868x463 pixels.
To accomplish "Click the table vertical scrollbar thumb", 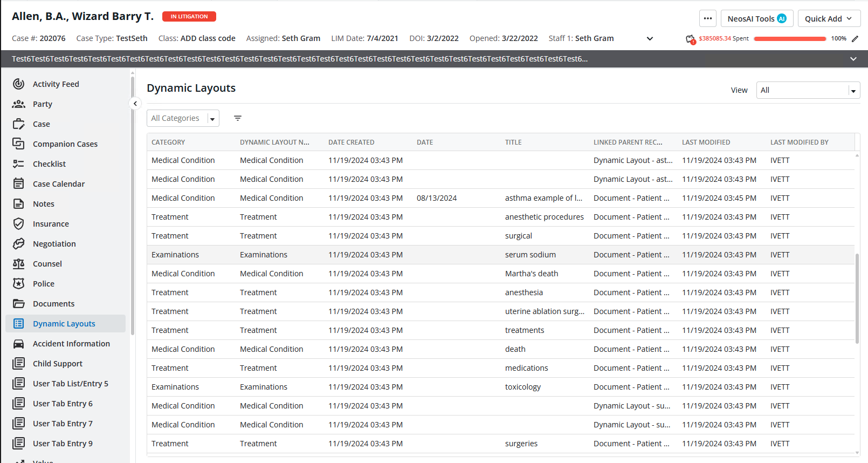I will click(x=857, y=298).
